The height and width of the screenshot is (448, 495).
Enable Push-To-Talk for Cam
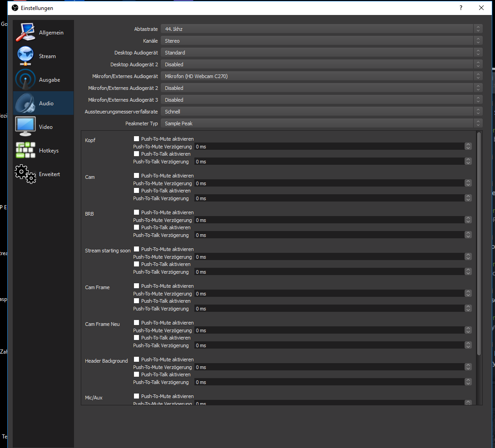point(136,190)
